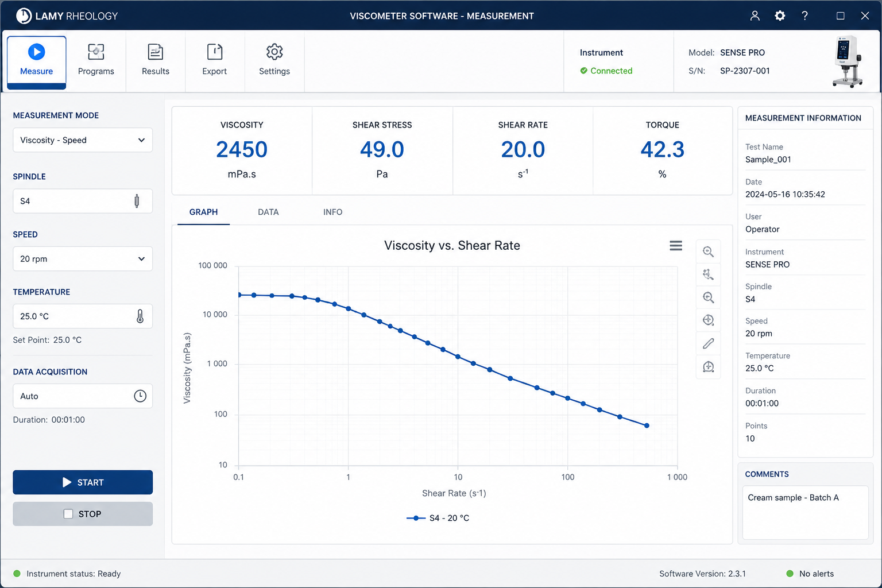Image resolution: width=882 pixels, height=588 pixels.
Task: Open the Speed 20 rpm dropdown
Action: click(83, 259)
